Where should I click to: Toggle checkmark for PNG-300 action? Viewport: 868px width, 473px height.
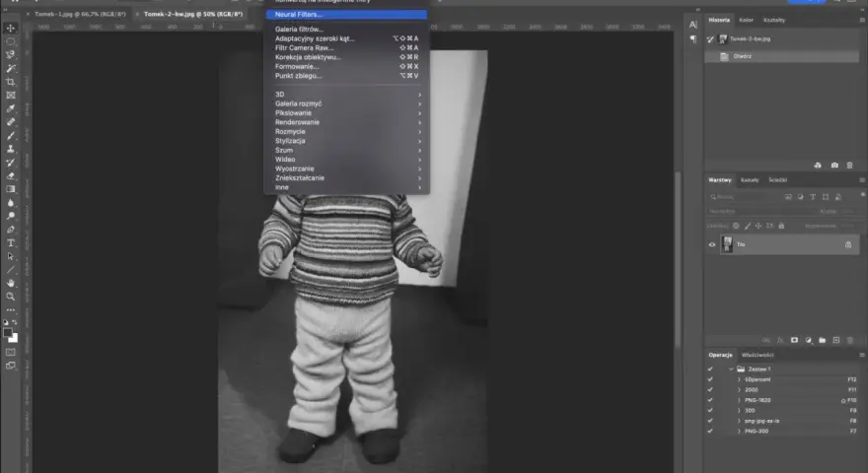(x=710, y=431)
